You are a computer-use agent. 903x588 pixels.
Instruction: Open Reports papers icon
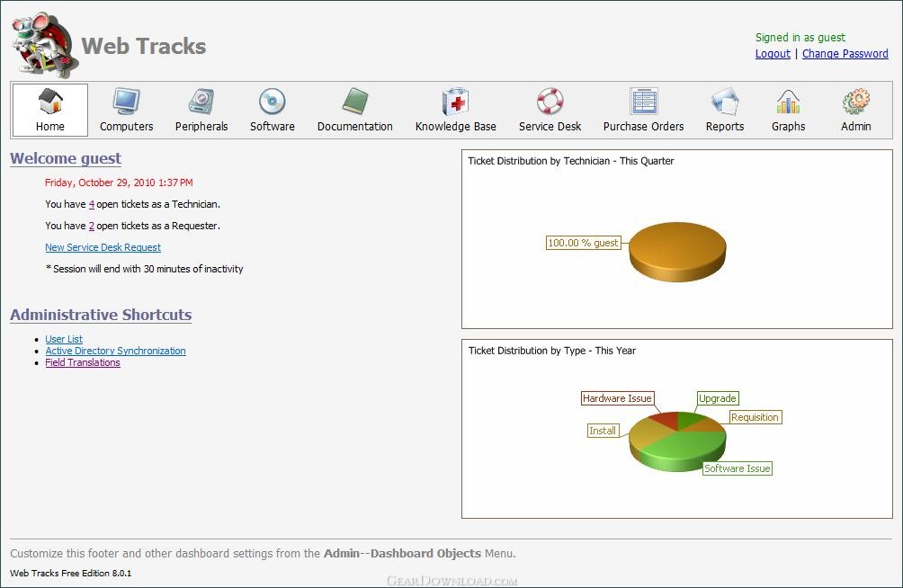(725, 102)
